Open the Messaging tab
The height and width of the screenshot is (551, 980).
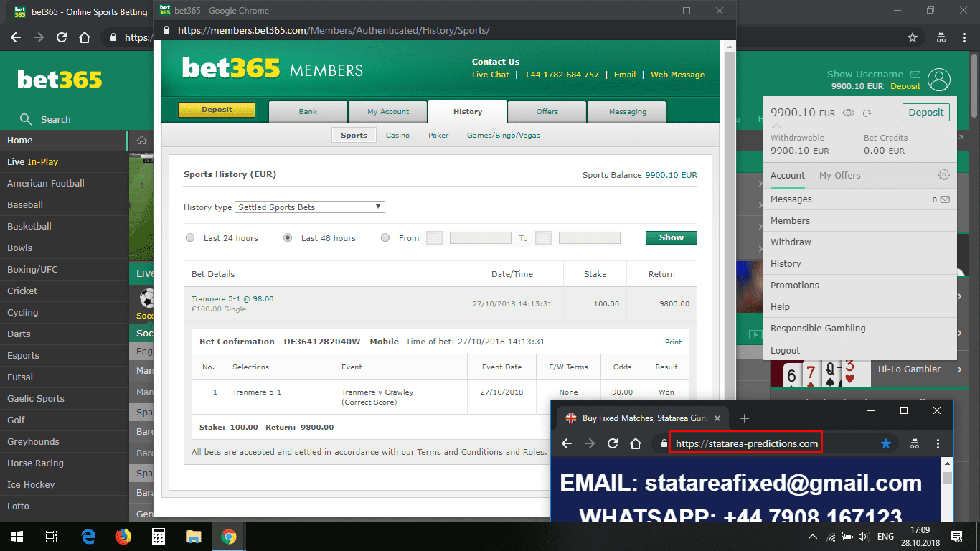coord(627,112)
